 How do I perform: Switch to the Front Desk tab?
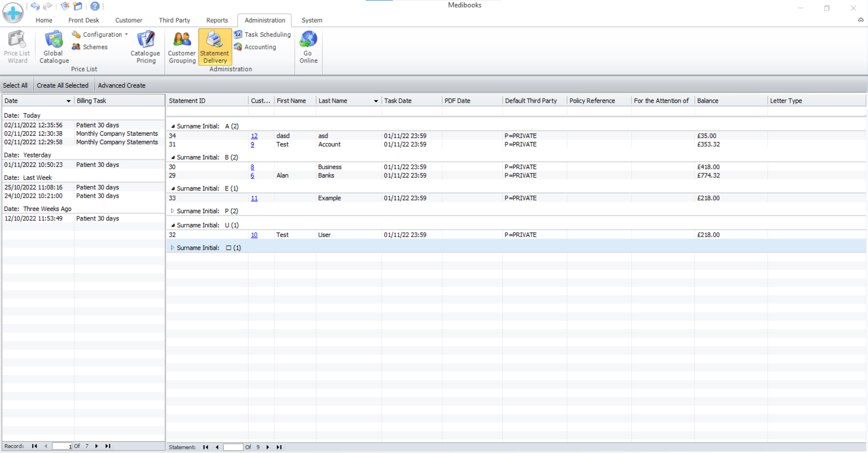coord(84,20)
